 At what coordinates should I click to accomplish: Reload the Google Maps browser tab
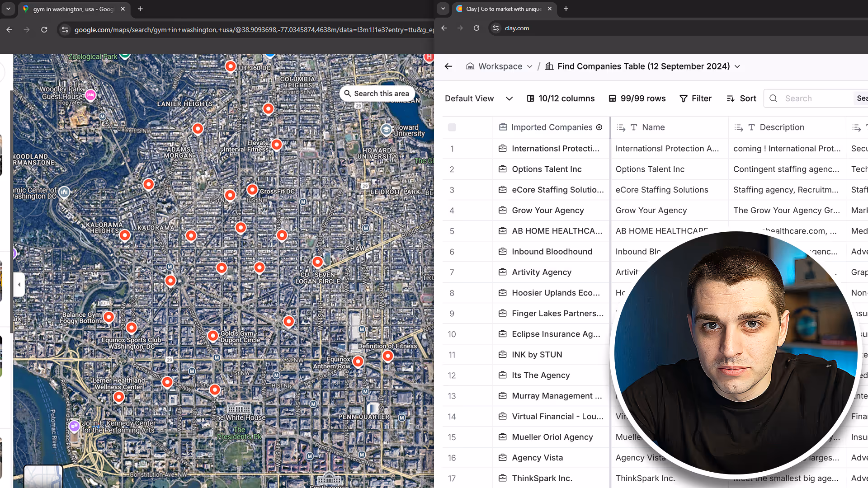tap(44, 30)
